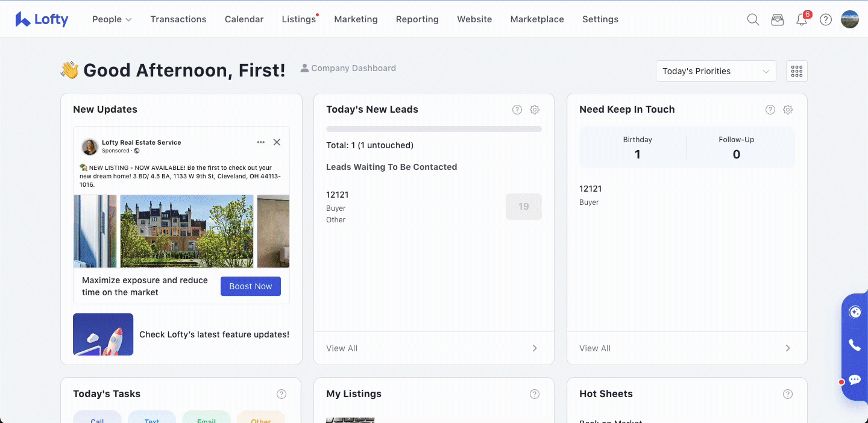This screenshot has height=423, width=868.
Task: Open the user profile avatar
Action: pyautogui.click(x=850, y=19)
